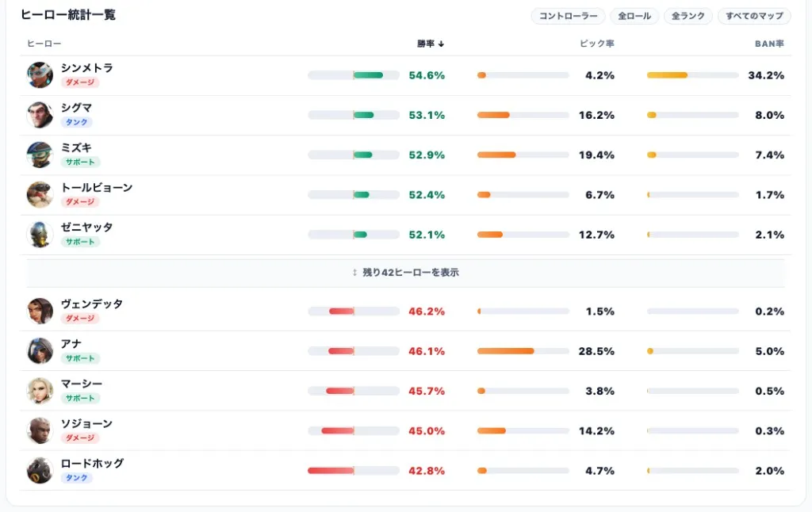This screenshot has height=512, width=812.
Task: Click the ダメージ tag under ソジョーン
Action: coord(80,438)
